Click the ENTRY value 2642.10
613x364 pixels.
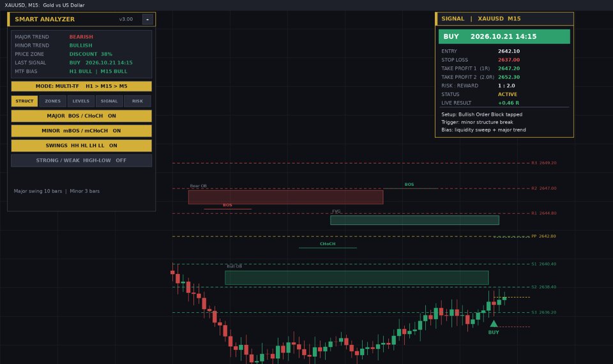coord(509,51)
